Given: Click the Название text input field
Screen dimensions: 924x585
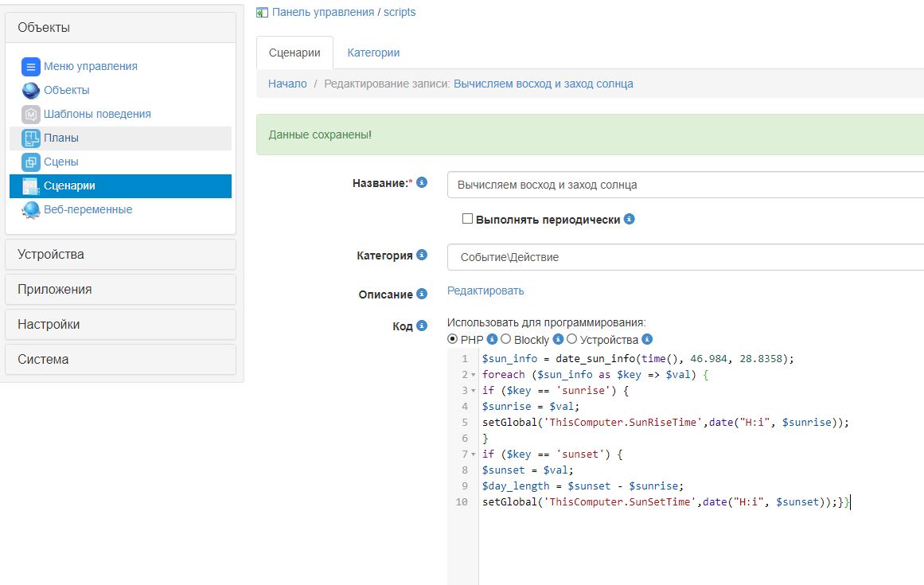Looking at the screenshot, I should [684, 185].
